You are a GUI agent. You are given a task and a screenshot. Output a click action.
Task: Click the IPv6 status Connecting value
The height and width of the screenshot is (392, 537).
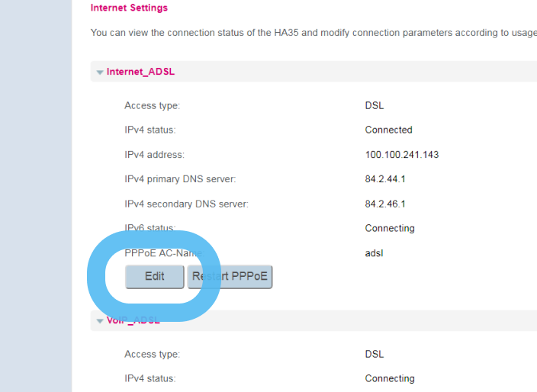(389, 228)
